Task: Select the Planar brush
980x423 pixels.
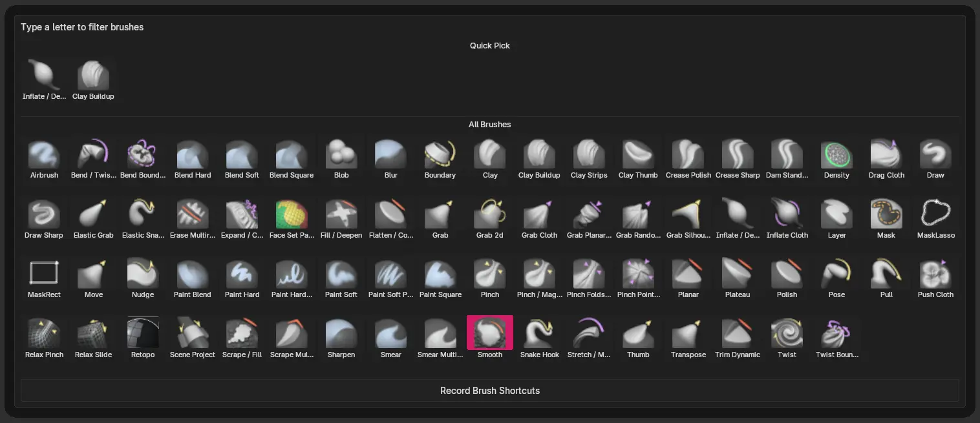Action: click(x=688, y=278)
